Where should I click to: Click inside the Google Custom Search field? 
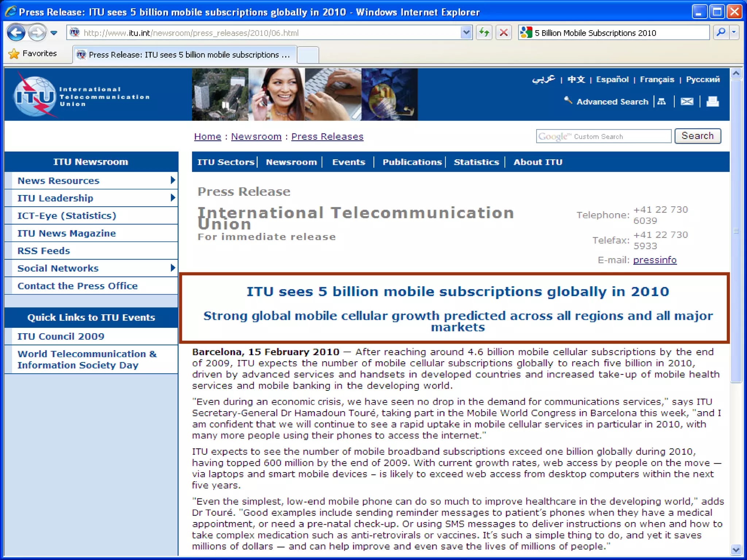(603, 136)
